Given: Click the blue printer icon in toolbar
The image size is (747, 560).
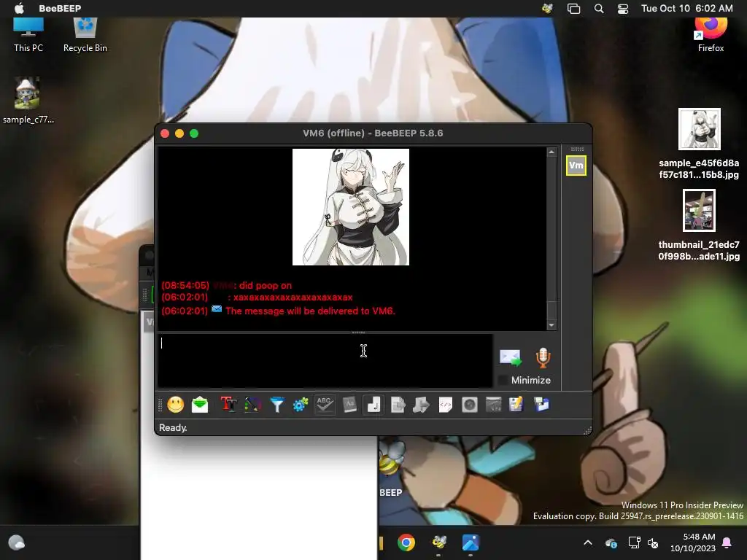Looking at the screenshot, I should click(x=541, y=405).
